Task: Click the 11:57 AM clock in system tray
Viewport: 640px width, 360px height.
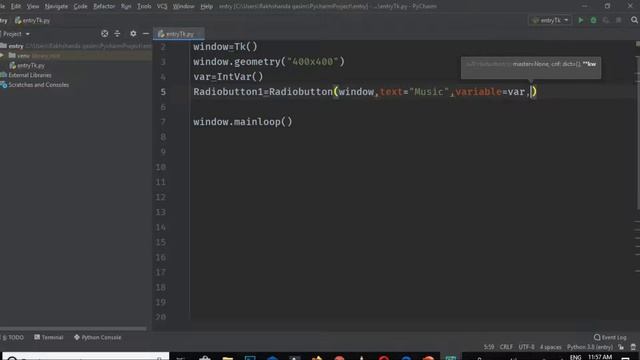Action: tap(600, 357)
